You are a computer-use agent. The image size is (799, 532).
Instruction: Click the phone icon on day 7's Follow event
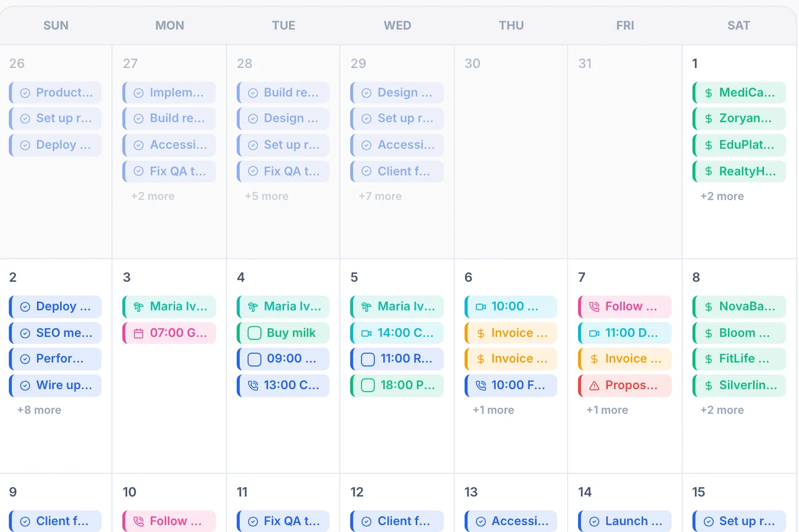pos(594,307)
